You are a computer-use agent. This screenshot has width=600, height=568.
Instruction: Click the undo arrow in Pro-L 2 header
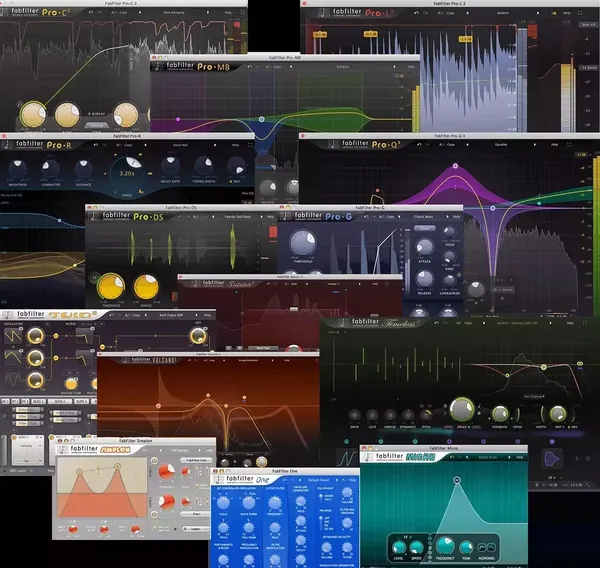pyautogui.click(x=416, y=13)
